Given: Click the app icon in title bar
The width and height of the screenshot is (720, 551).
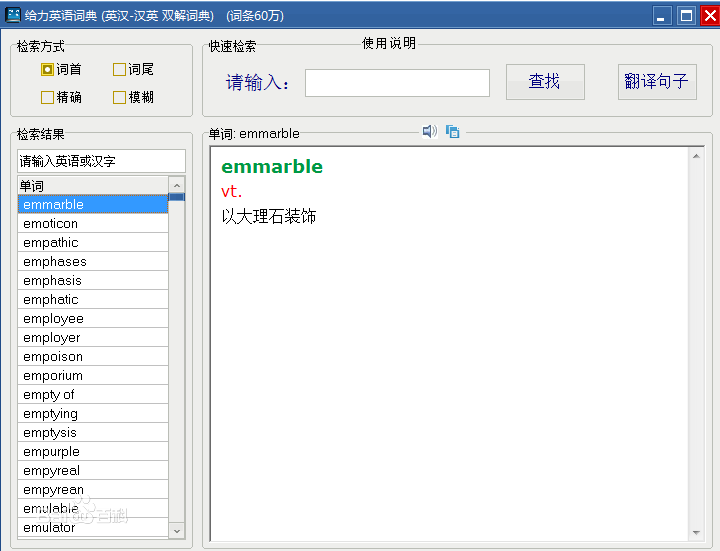Looking at the screenshot, I should click(13, 15).
